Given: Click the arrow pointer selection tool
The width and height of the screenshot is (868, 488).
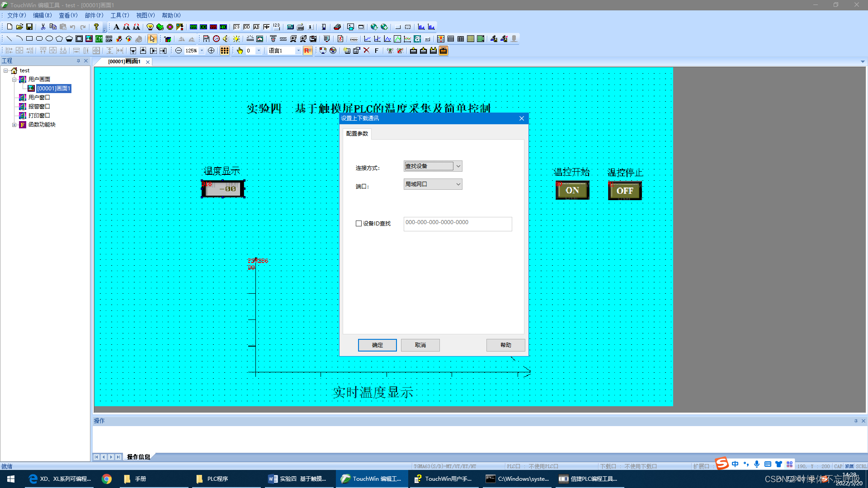Looking at the screenshot, I should tap(152, 38).
